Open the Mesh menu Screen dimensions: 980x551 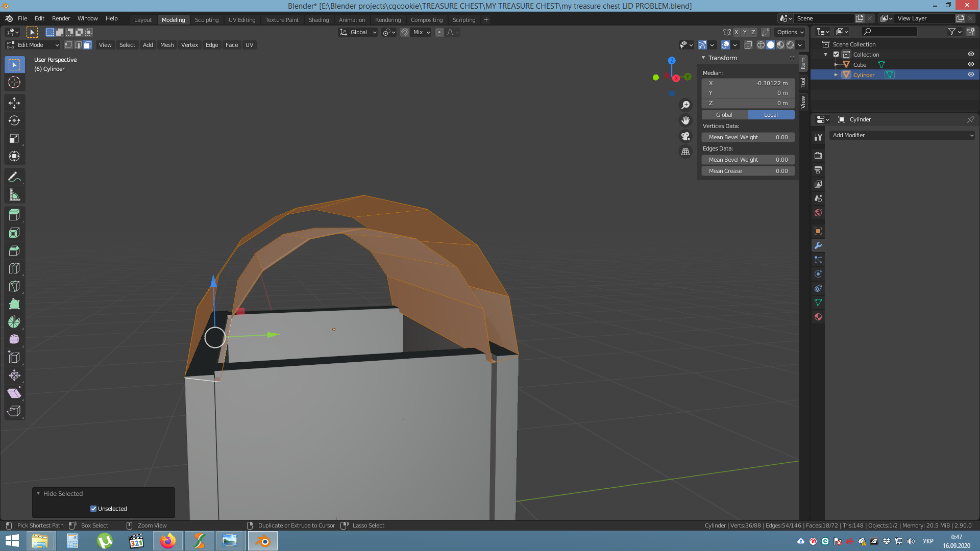[167, 45]
